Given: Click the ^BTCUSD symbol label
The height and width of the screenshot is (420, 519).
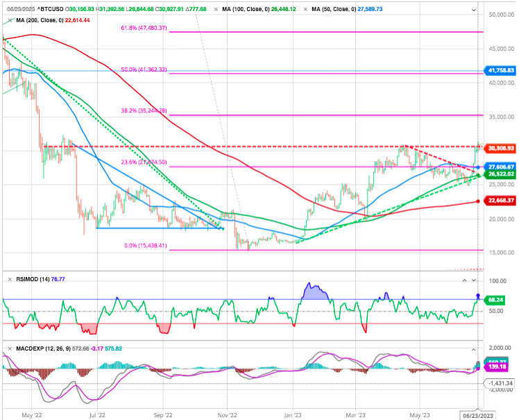Looking at the screenshot, I should 50,9.
